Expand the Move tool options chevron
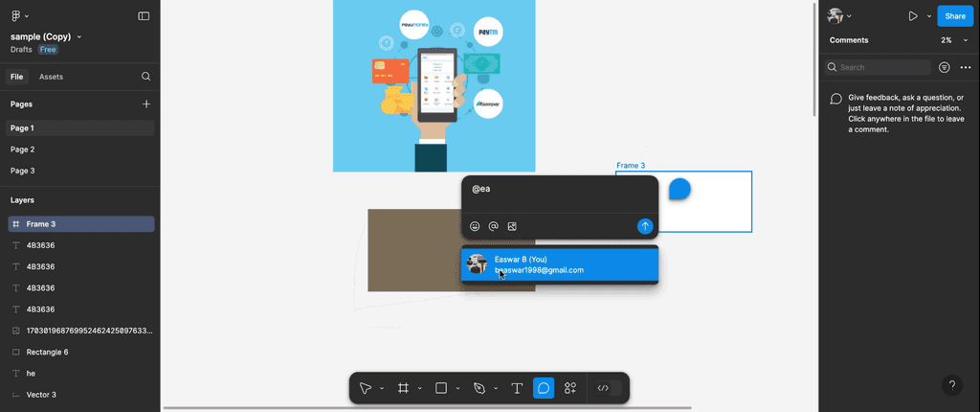The width and height of the screenshot is (980, 412). (x=381, y=388)
